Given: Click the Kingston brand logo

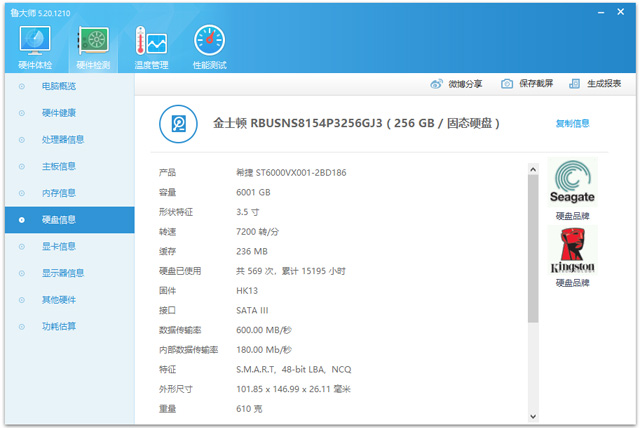Looking at the screenshot, I should [x=572, y=251].
